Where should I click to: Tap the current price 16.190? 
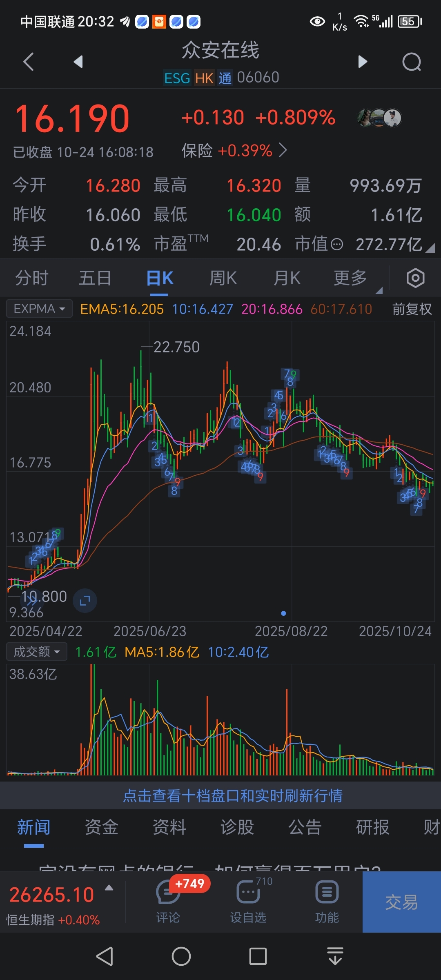[72, 118]
